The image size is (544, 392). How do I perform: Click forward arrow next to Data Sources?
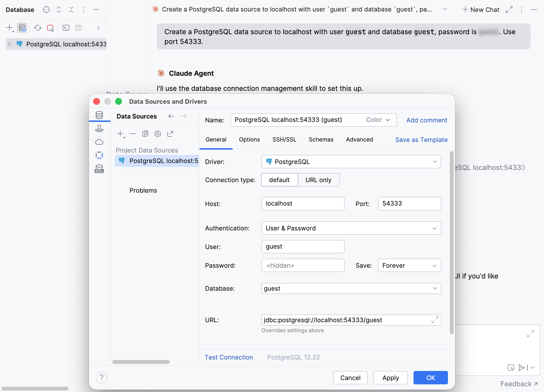[x=184, y=116]
